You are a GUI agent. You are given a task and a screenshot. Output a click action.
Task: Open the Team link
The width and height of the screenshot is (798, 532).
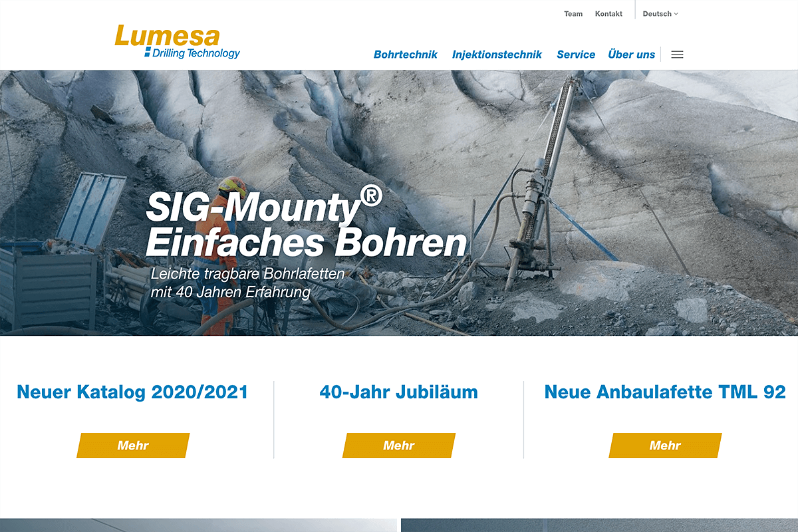(573, 13)
